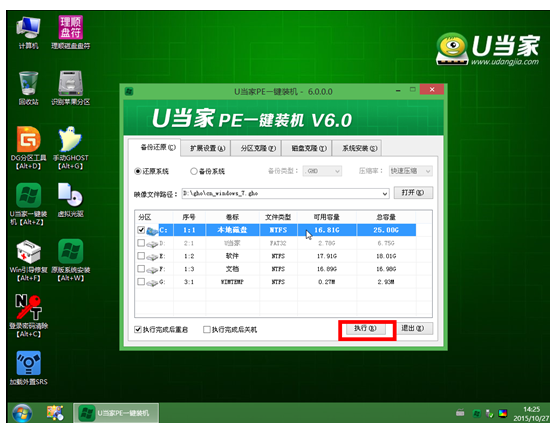Check the F: partition checkbox
The width and height of the screenshot is (550, 423).
click(x=141, y=269)
